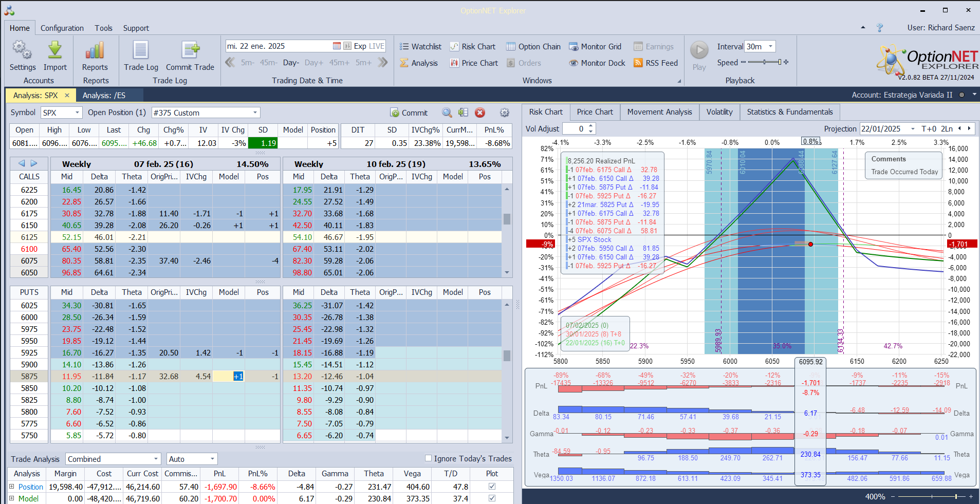Advance projection with the right arrow
Screen dimensions: 980x504
click(969, 129)
